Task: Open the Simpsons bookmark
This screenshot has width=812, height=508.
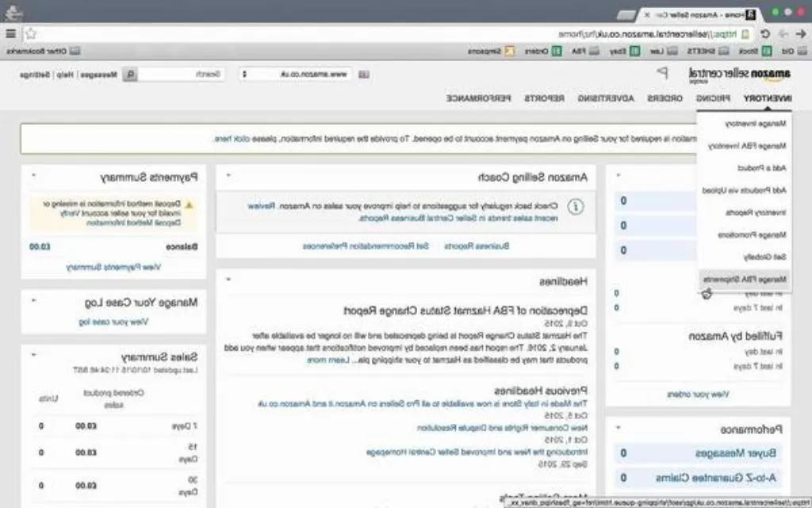Action: [x=491, y=51]
